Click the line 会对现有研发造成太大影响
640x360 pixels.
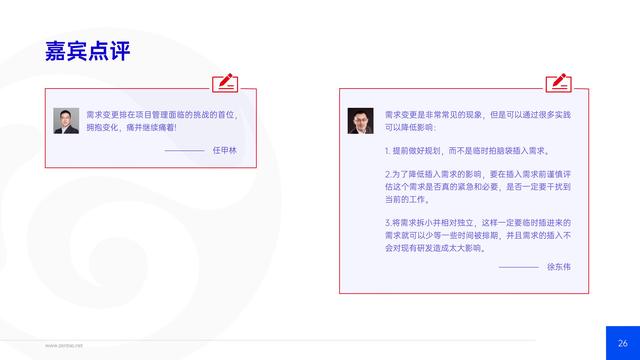coord(436,248)
